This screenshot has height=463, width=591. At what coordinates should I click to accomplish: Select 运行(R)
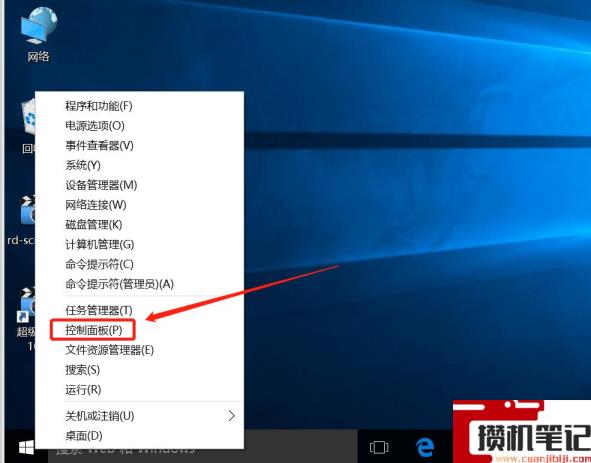pos(83,389)
